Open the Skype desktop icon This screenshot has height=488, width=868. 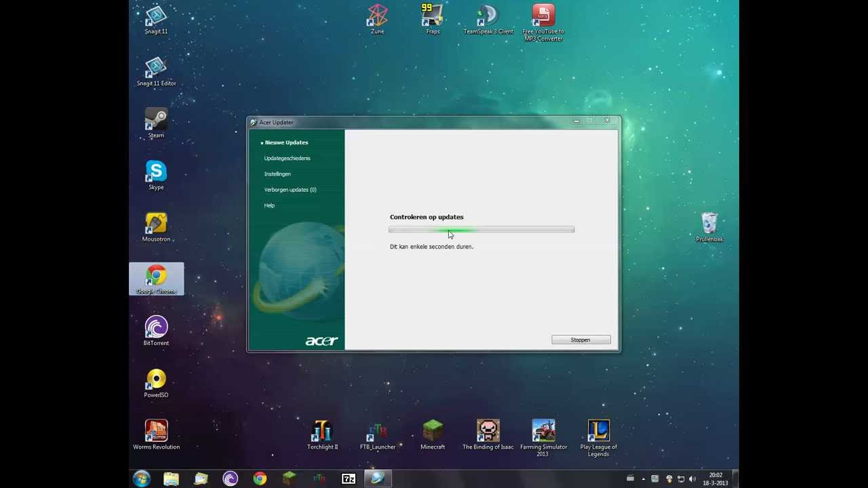(x=156, y=176)
